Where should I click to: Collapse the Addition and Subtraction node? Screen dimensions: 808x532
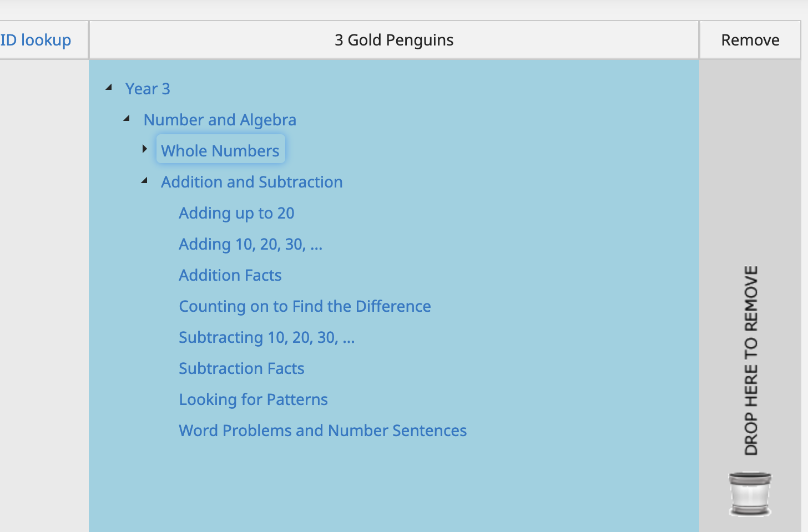(x=145, y=180)
